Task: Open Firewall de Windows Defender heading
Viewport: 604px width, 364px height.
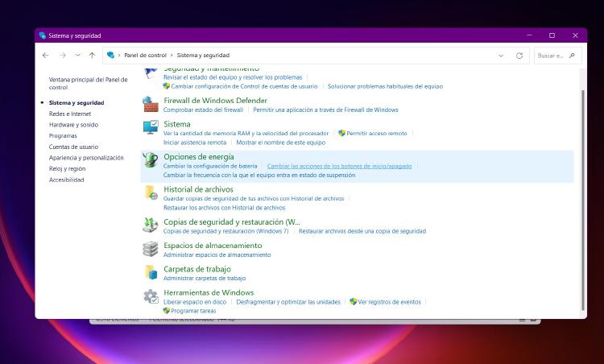Action: [215, 101]
